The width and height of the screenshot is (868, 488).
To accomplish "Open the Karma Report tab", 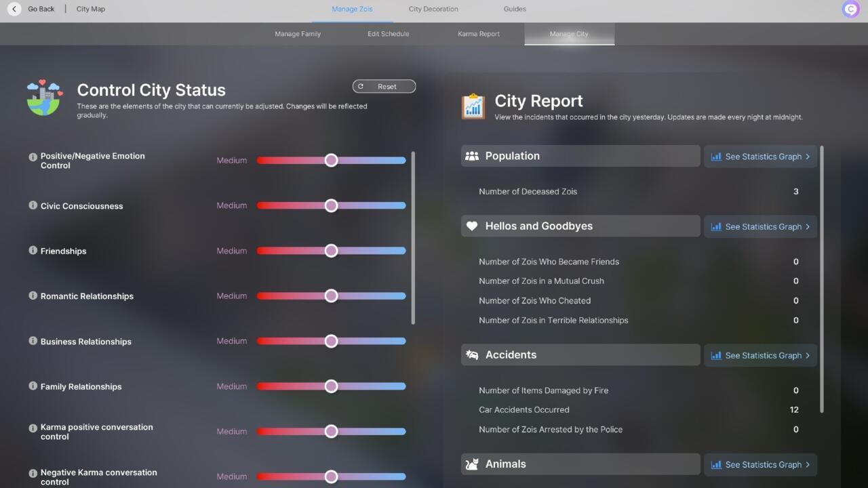I will pos(478,34).
